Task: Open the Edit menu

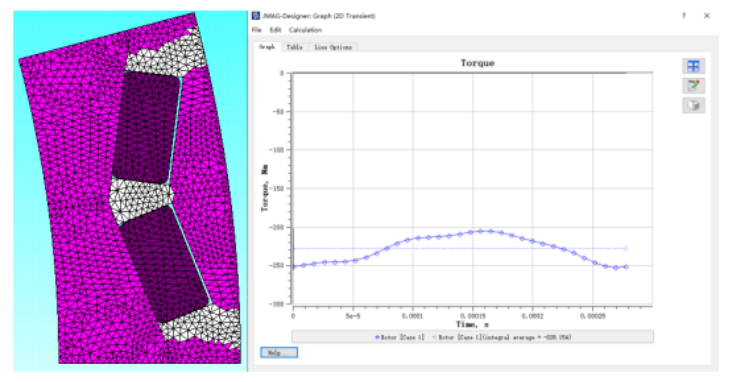Action: (x=275, y=30)
